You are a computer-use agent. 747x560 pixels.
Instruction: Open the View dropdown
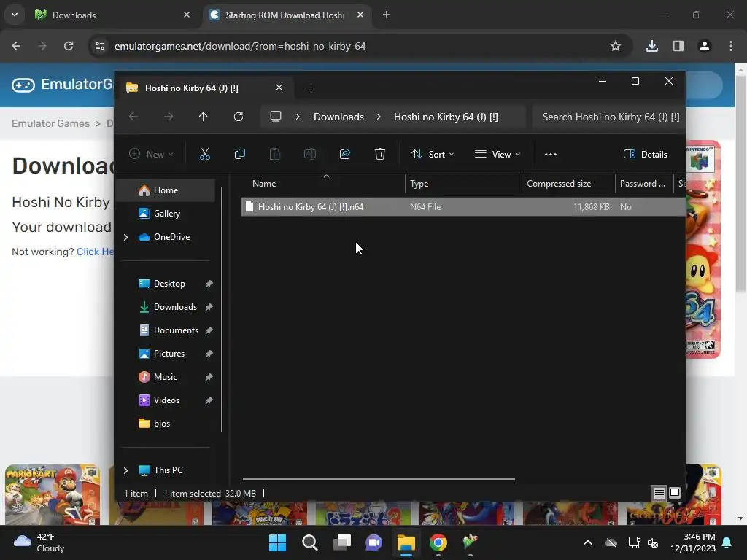coord(498,154)
